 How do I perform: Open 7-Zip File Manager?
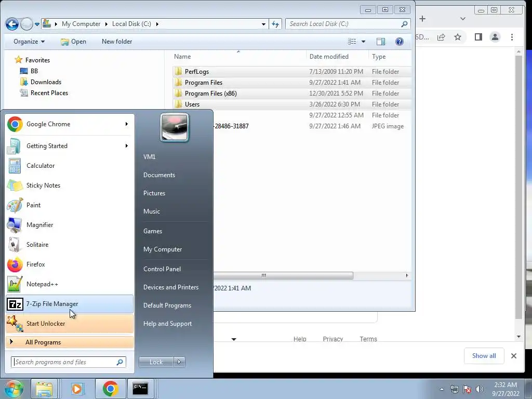70,303
